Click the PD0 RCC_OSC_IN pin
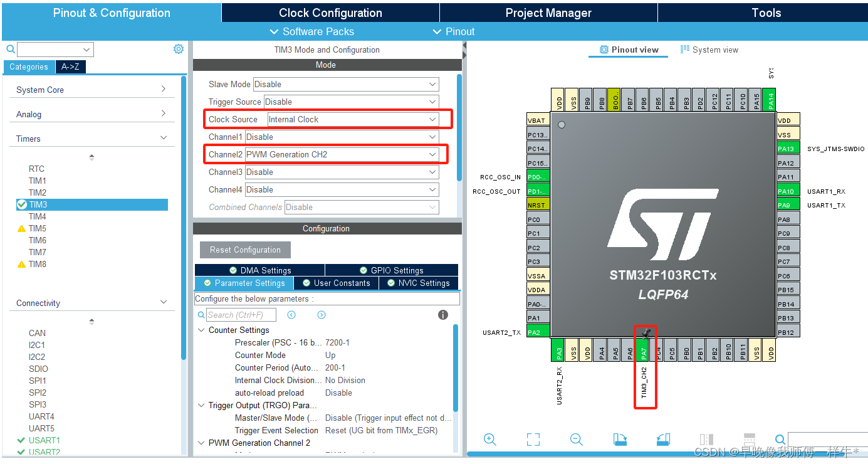868x464 pixels. [x=538, y=177]
